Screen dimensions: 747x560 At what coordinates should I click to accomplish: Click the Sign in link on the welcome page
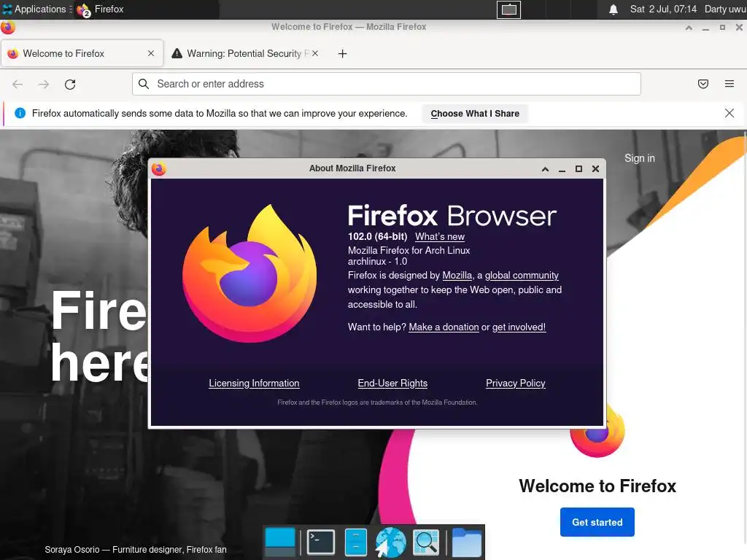tap(639, 158)
